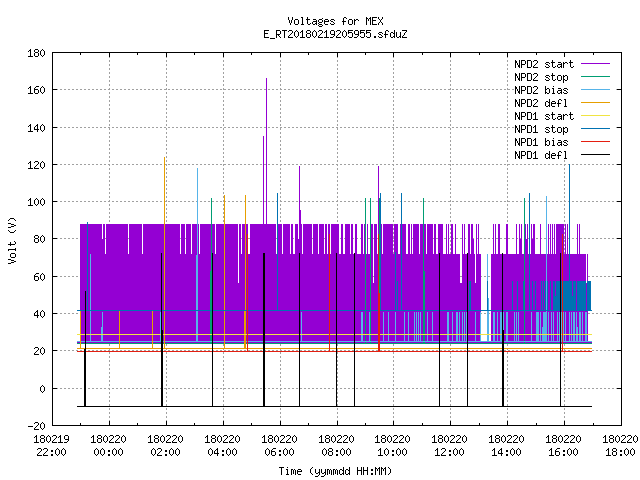640x480 pixels.
Task: Click the y-axis tick label 100
Action: 36,202
